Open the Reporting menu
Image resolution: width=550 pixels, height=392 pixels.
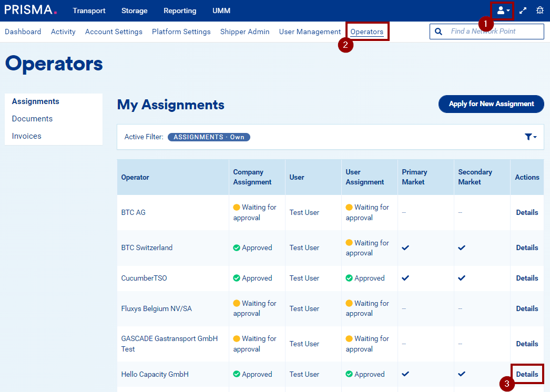[180, 11]
